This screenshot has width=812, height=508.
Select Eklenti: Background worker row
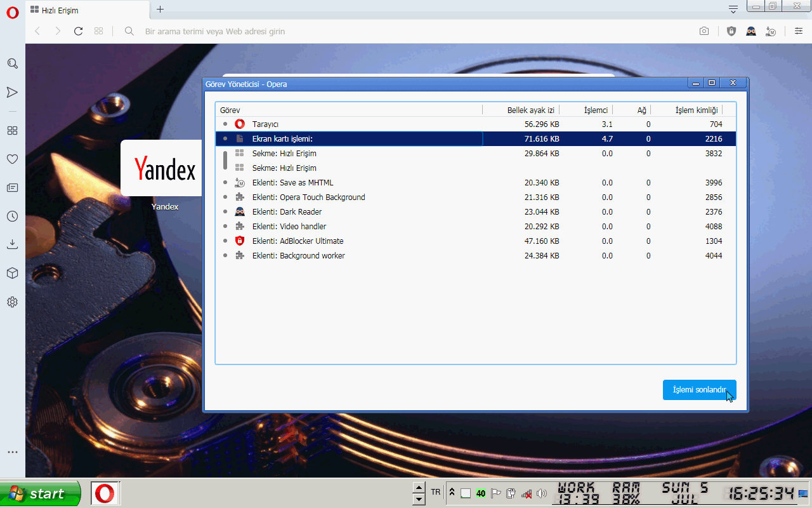click(476, 256)
